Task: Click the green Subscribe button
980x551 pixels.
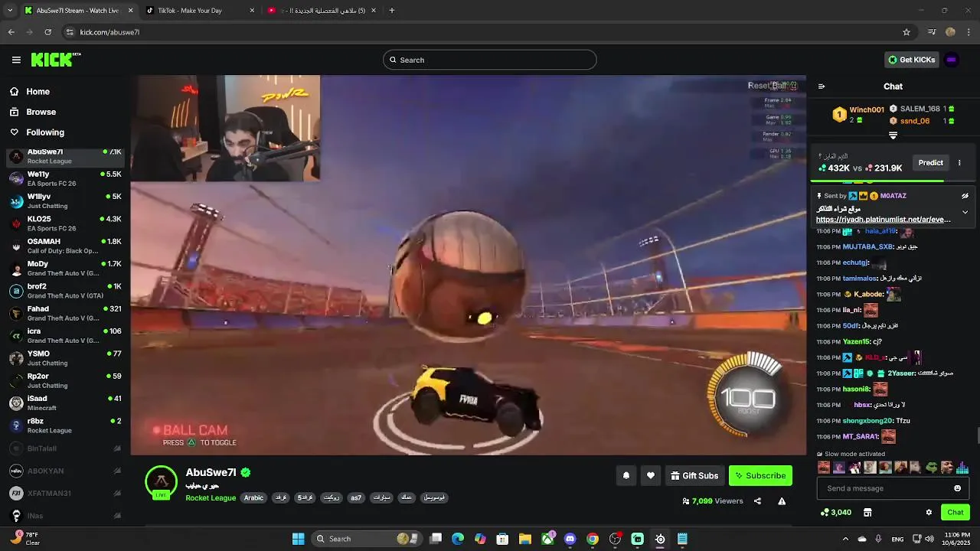Action: click(760, 475)
